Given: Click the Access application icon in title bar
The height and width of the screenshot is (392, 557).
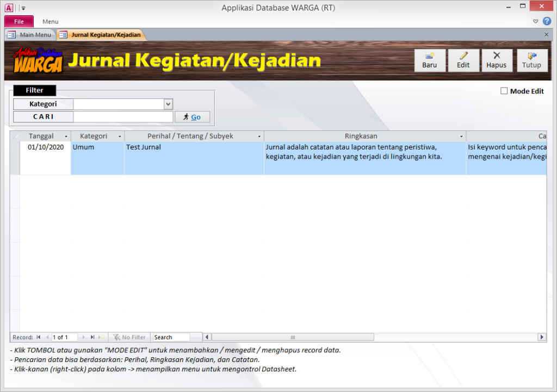Looking at the screenshot, I should pos(9,8).
